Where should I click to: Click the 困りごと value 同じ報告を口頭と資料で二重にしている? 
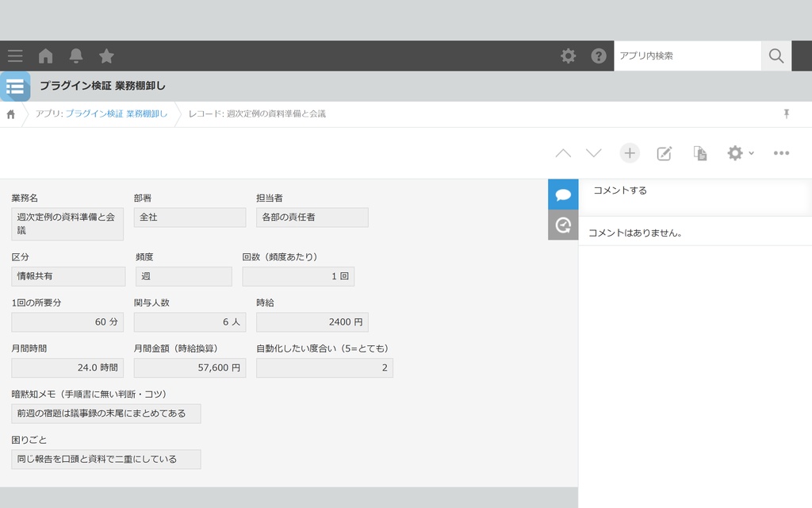coord(106,459)
